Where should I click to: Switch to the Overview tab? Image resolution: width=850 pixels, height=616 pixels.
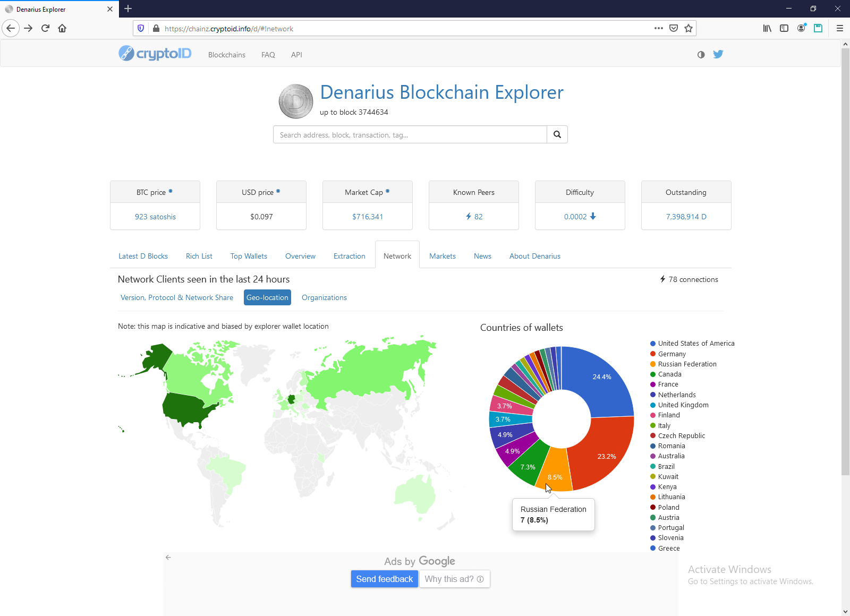300,256
